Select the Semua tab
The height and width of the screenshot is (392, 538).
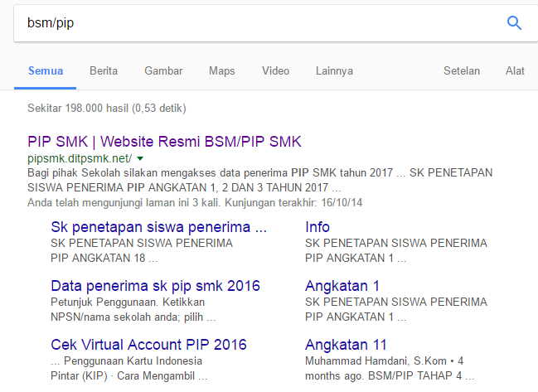[46, 71]
